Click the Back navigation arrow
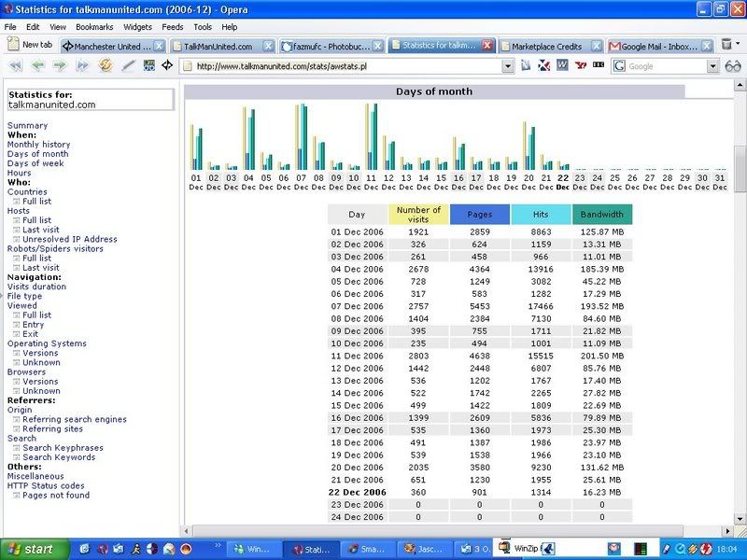 (37, 66)
